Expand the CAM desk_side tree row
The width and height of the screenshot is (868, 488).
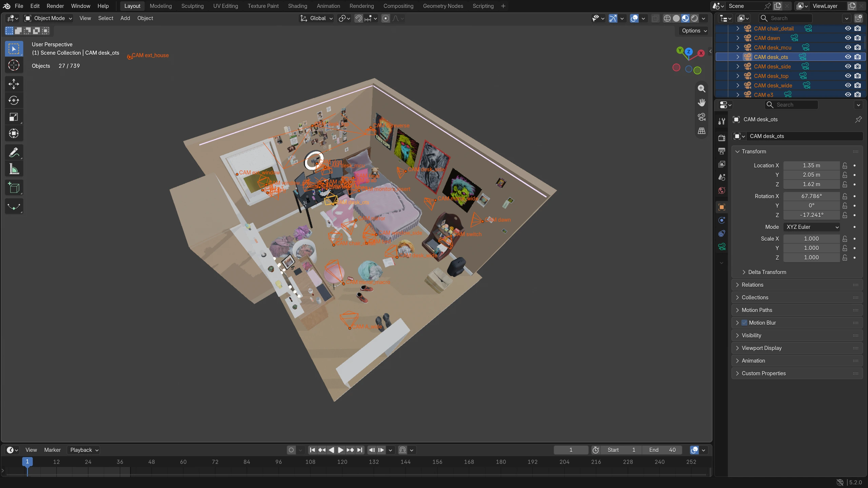tap(738, 66)
